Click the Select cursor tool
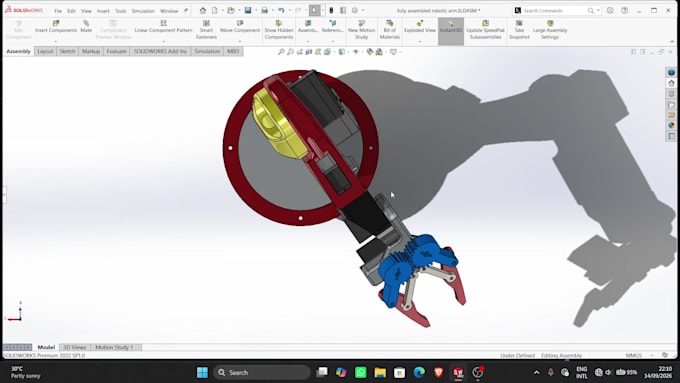680x383 pixels. tap(314, 10)
